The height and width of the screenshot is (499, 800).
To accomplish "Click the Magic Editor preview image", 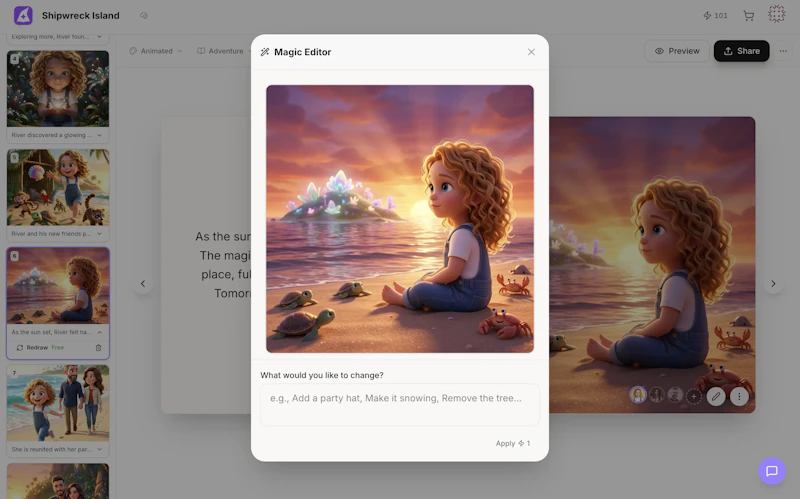I will pyautogui.click(x=399, y=219).
